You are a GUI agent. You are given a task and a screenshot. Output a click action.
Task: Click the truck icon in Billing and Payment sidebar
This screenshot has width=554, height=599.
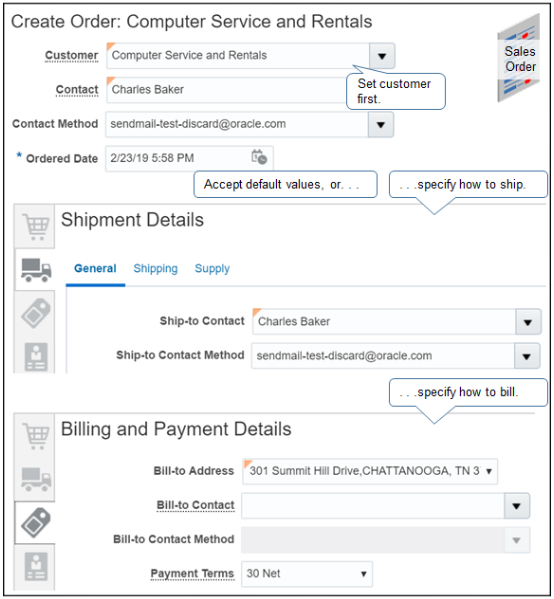[x=36, y=479]
